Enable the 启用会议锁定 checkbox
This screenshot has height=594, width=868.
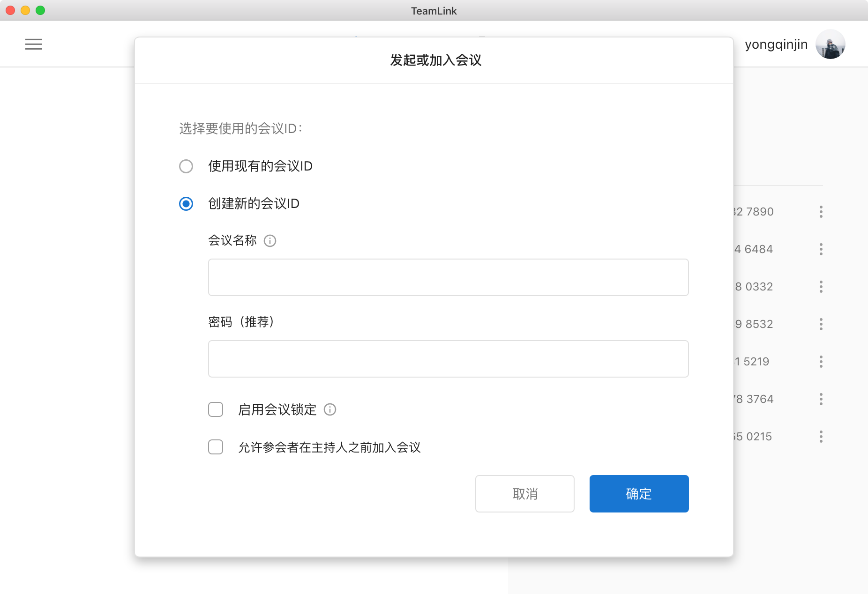click(216, 409)
